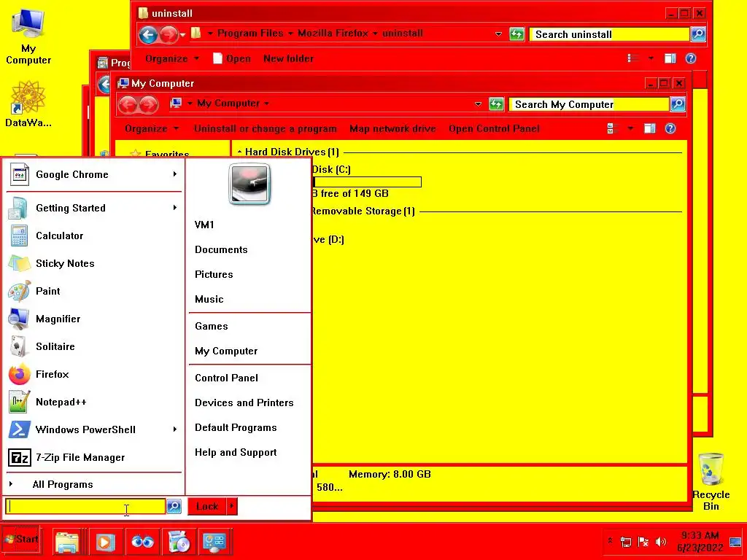Open address history dropdown in My Computer window
Viewport: 747px width, 560px height.
pos(478,104)
